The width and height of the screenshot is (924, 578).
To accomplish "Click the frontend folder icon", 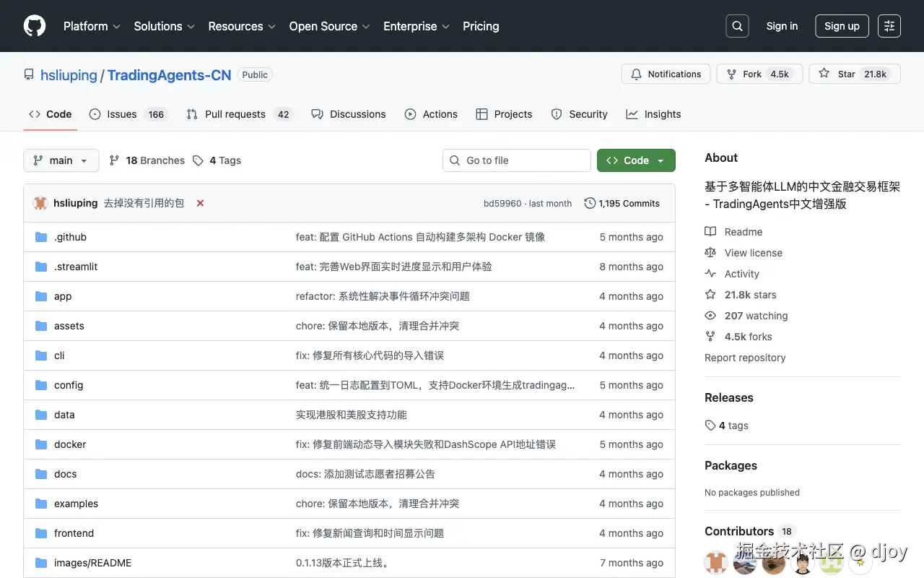I will coord(41,533).
